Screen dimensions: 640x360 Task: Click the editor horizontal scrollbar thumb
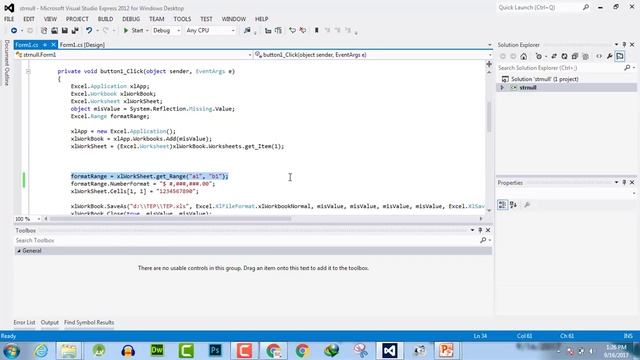170,219
